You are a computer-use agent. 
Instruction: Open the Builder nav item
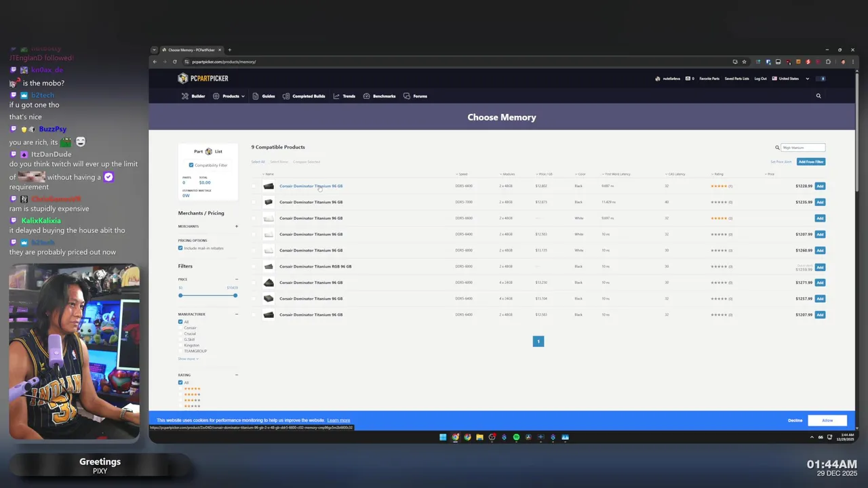pos(193,96)
